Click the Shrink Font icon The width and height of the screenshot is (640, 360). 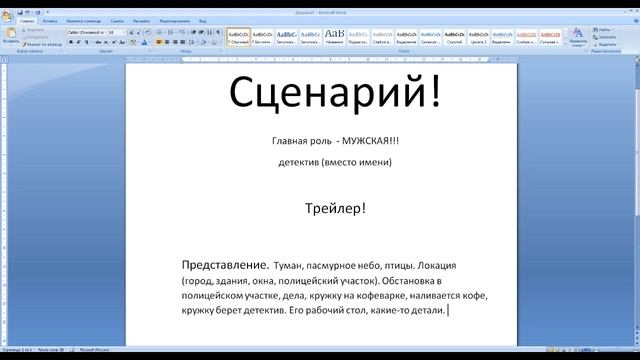(138, 32)
